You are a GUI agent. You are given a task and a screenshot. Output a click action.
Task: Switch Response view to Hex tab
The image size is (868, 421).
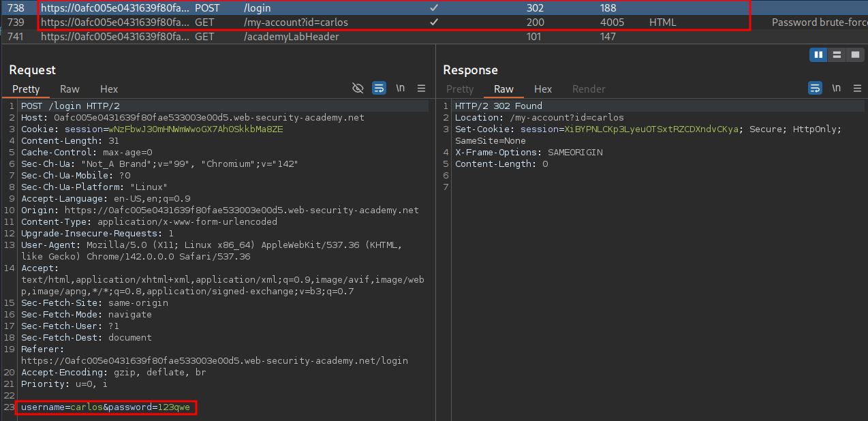[x=543, y=89]
